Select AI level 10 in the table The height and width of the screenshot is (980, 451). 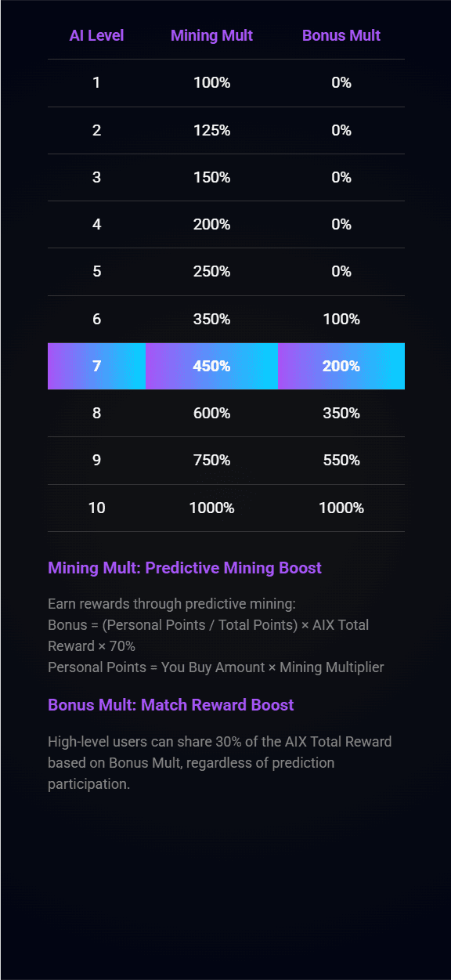click(96, 508)
